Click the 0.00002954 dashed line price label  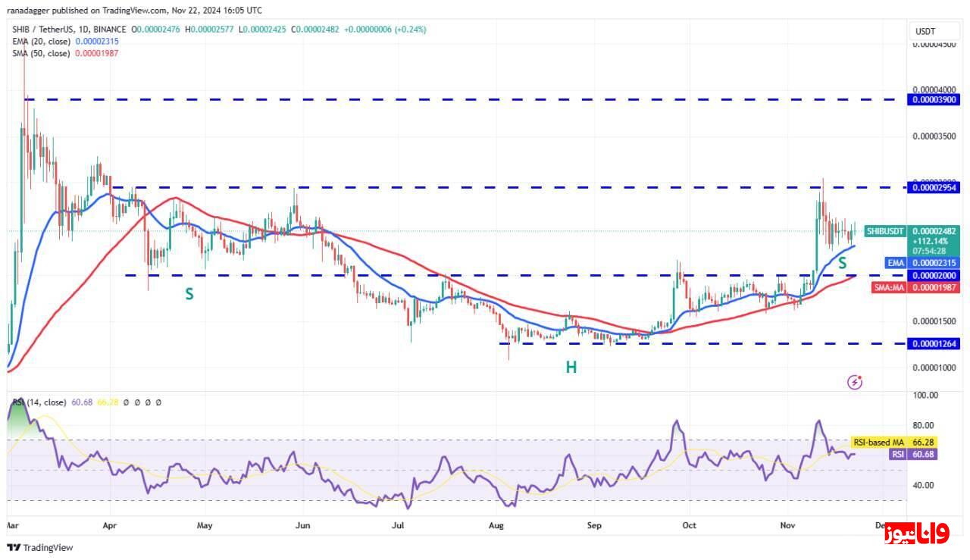[935, 187]
